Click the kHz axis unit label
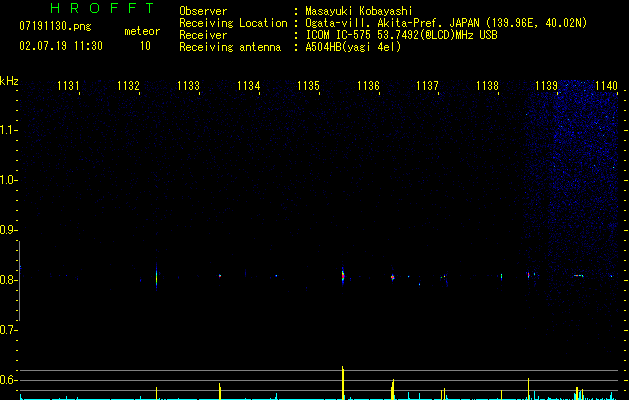Screen dimensions: 629x400 (x=9, y=81)
